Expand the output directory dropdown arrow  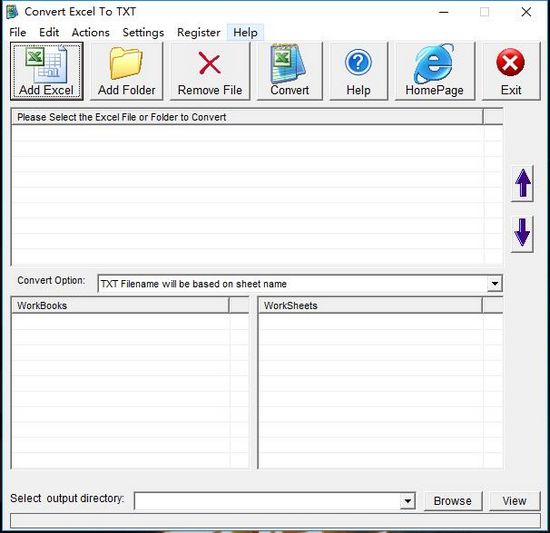[408, 501]
